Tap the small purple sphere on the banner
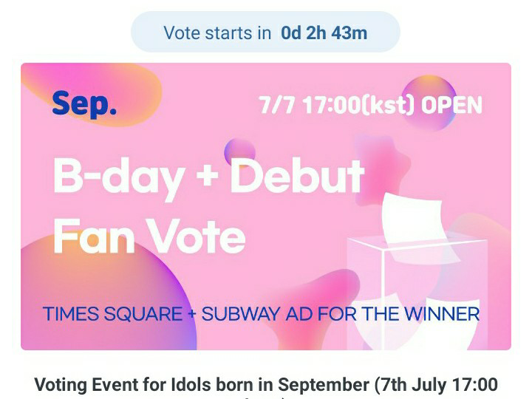The image size is (532, 399). coord(239,151)
